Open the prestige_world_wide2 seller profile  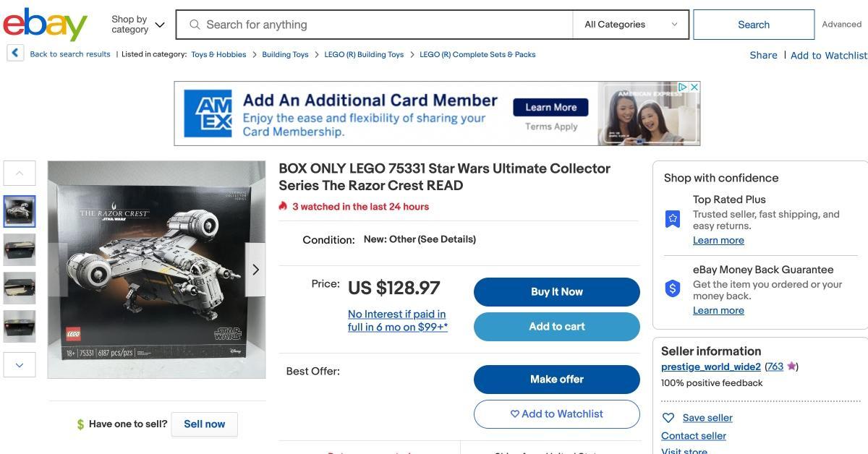click(710, 367)
